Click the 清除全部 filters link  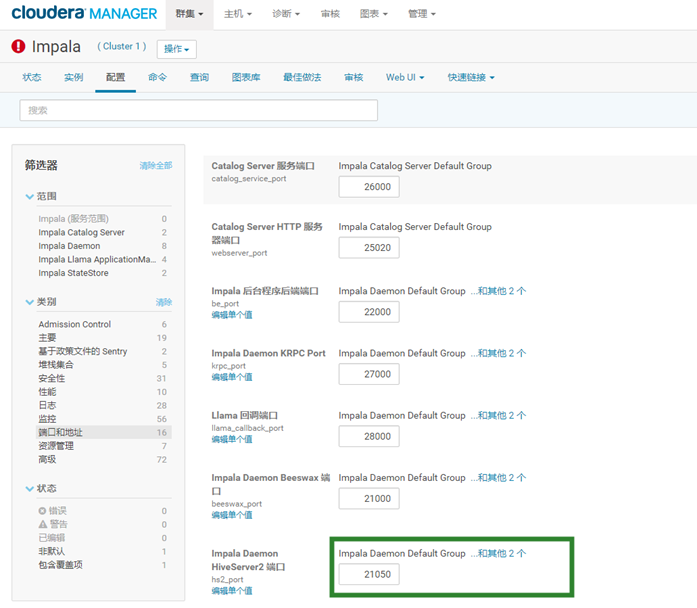(155, 165)
